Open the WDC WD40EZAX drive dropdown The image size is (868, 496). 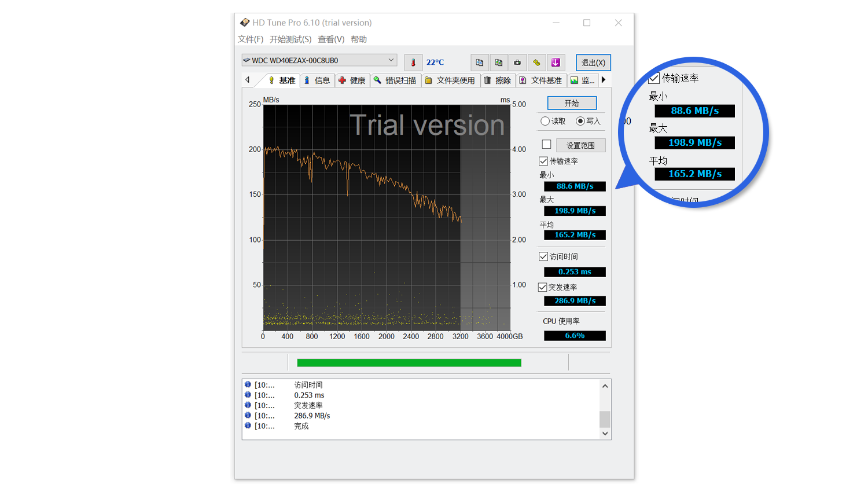(319, 60)
